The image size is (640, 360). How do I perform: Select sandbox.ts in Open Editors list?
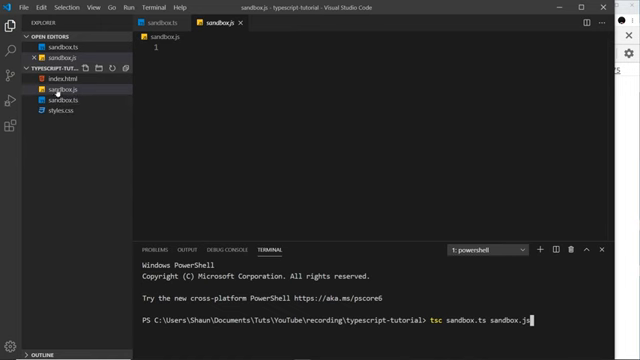[77, 47]
